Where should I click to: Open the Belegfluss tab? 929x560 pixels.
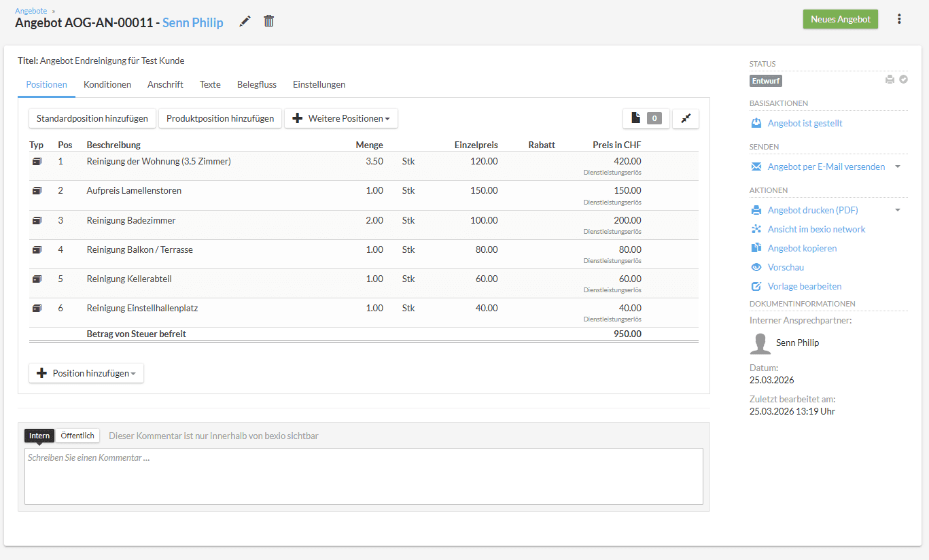click(x=257, y=84)
